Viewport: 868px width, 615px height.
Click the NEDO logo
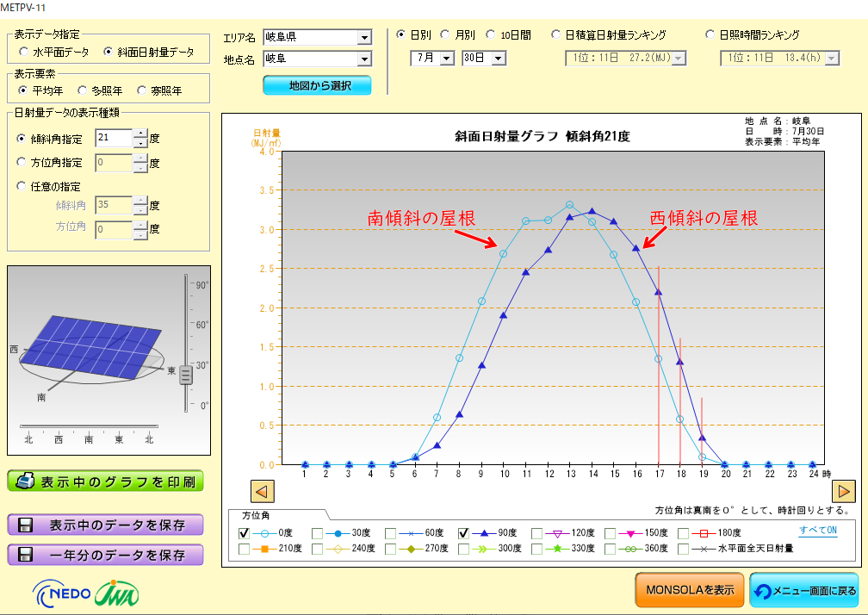pos(62,593)
